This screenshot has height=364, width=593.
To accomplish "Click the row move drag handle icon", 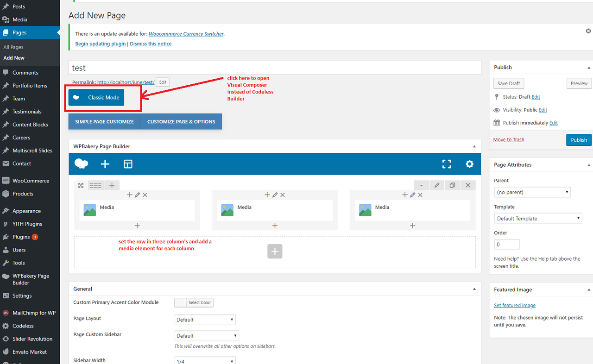I will [x=81, y=185].
